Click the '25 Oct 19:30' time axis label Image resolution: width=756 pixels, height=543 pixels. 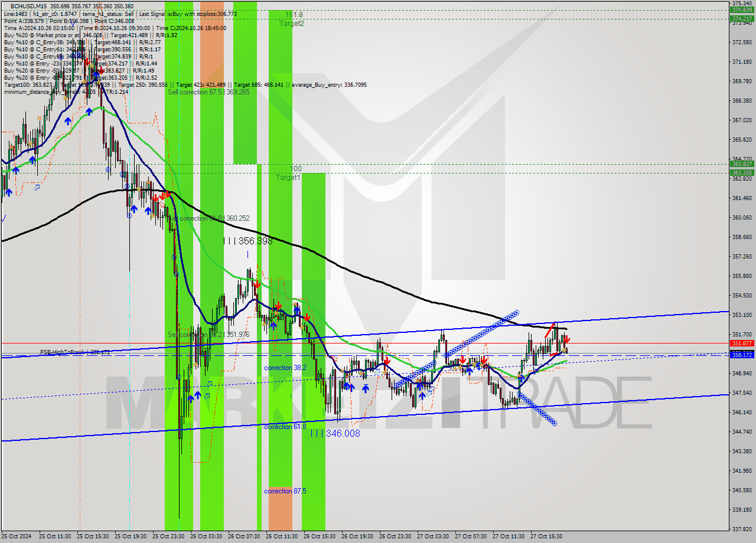130,537
